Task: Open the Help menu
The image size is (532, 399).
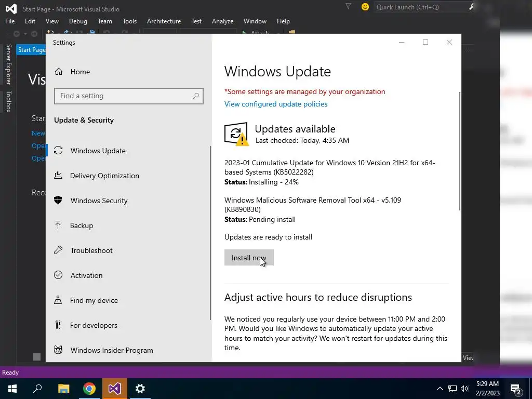Action: coord(283,21)
